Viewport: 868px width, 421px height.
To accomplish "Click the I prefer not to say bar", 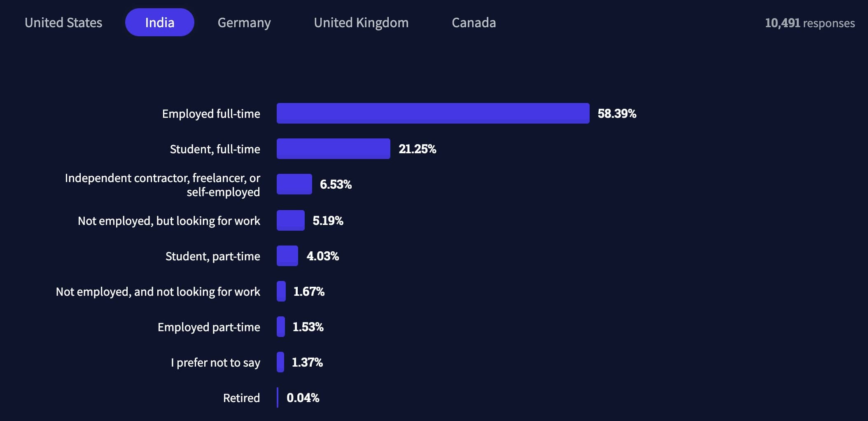I will 280,362.
